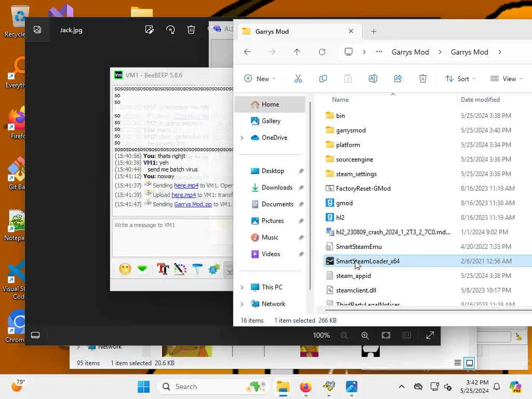Image resolution: width=532 pixels, height=399 pixels.
Task: Click the horizontal scrollbar in file list
Action: tap(428, 310)
